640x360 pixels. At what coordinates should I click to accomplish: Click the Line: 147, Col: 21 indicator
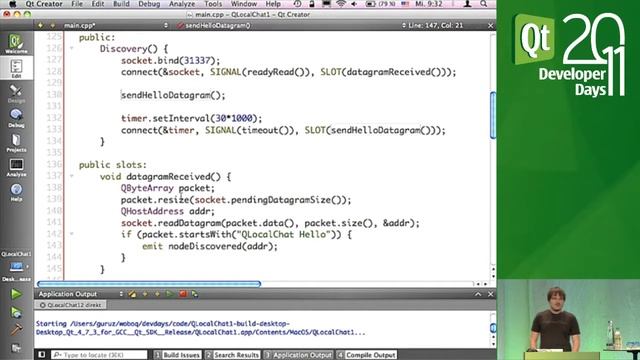(x=435, y=25)
